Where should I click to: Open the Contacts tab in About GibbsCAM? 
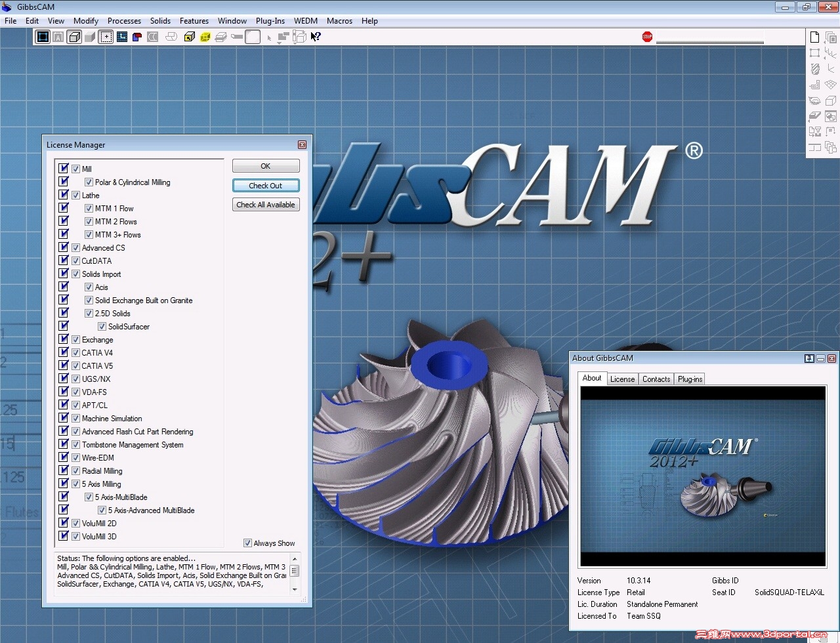point(656,379)
